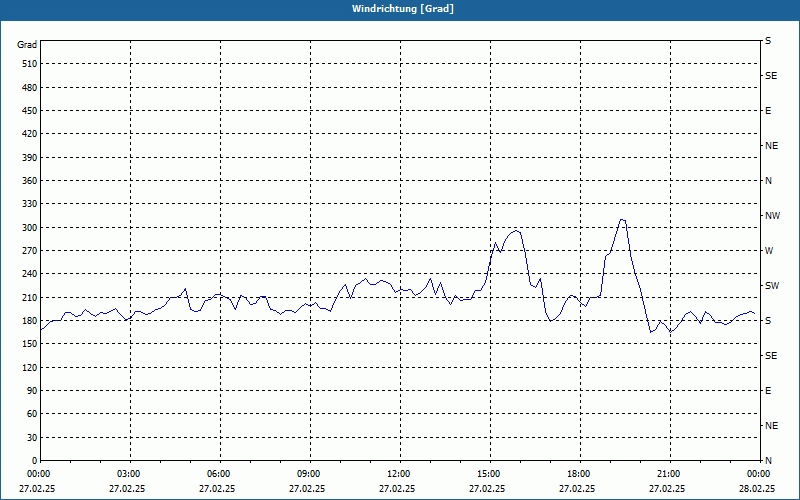Viewport: 800px width, 500px height.
Task: Select the 510 value on the degree axis
Action: (x=30, y=64)
